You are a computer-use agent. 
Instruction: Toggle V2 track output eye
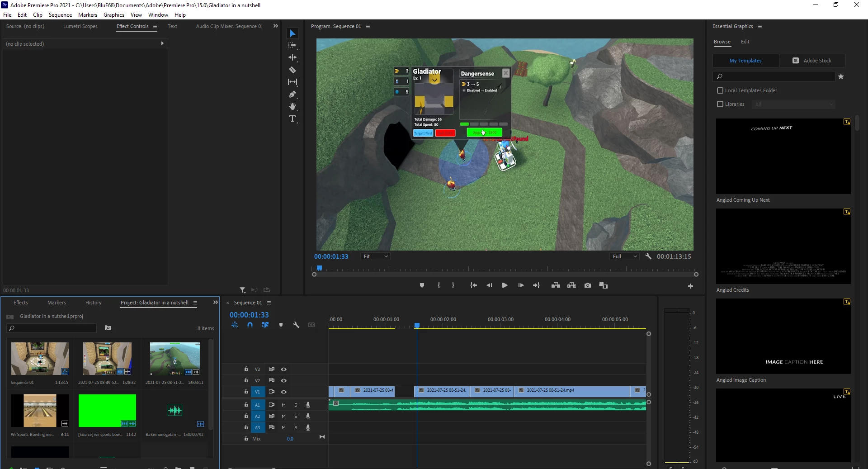[x=283, y=380]
